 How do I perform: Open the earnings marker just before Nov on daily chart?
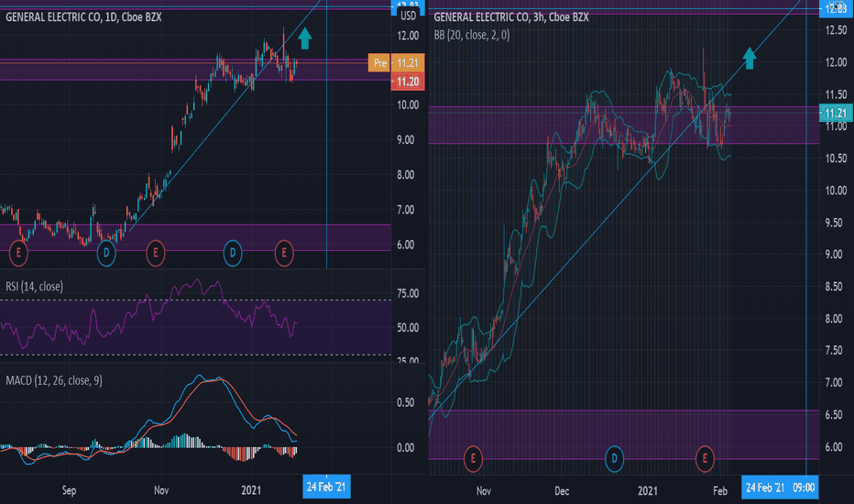tap(156, 253)
